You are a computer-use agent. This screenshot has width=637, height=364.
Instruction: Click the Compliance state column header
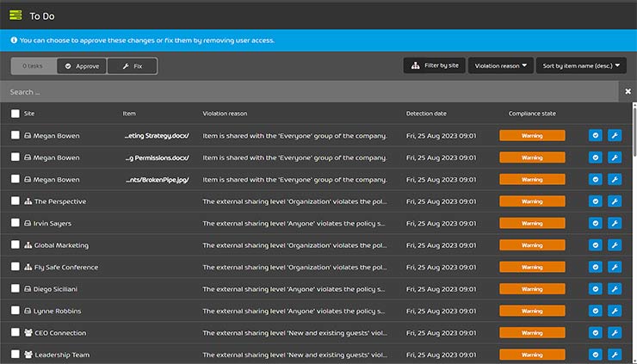coord(531,114)
